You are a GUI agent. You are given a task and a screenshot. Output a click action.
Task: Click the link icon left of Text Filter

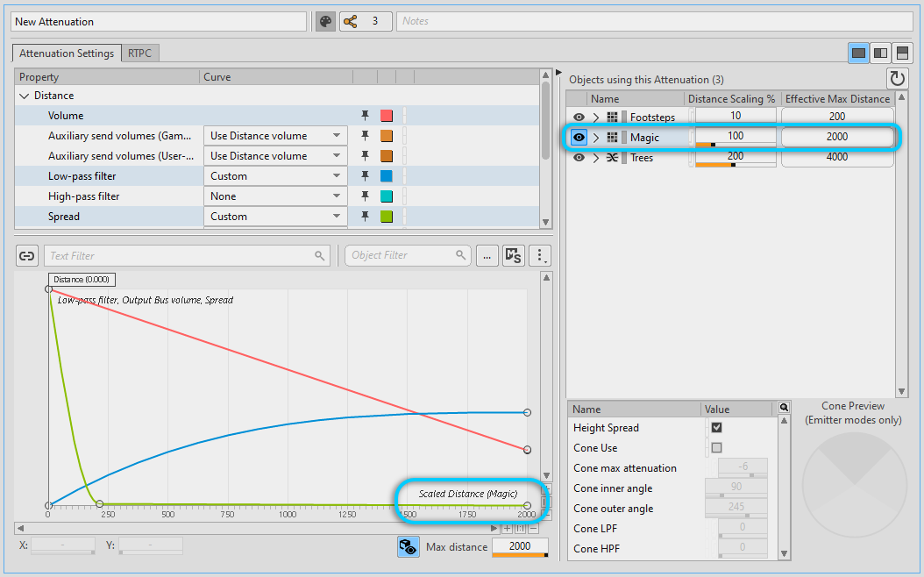tap(27, 256)
